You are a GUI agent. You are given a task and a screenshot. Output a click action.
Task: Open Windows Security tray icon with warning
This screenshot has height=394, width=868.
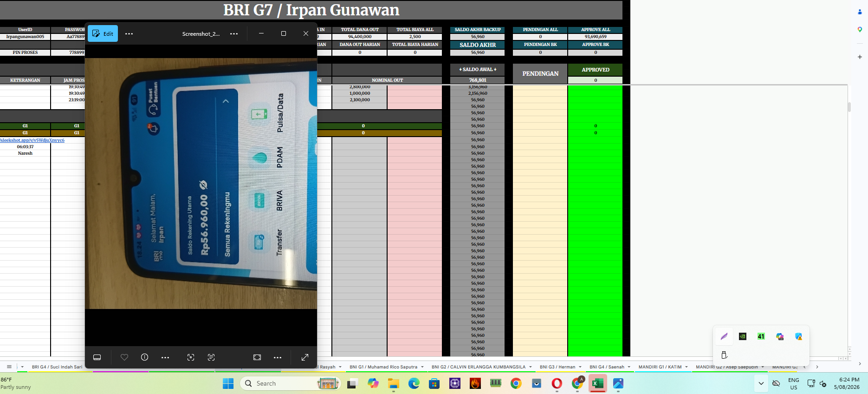click(x=798, y=336)
